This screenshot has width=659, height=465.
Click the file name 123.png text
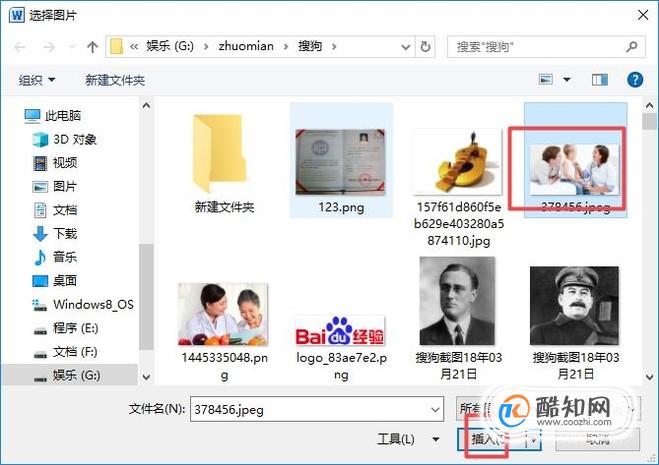[x=341, y=207]
